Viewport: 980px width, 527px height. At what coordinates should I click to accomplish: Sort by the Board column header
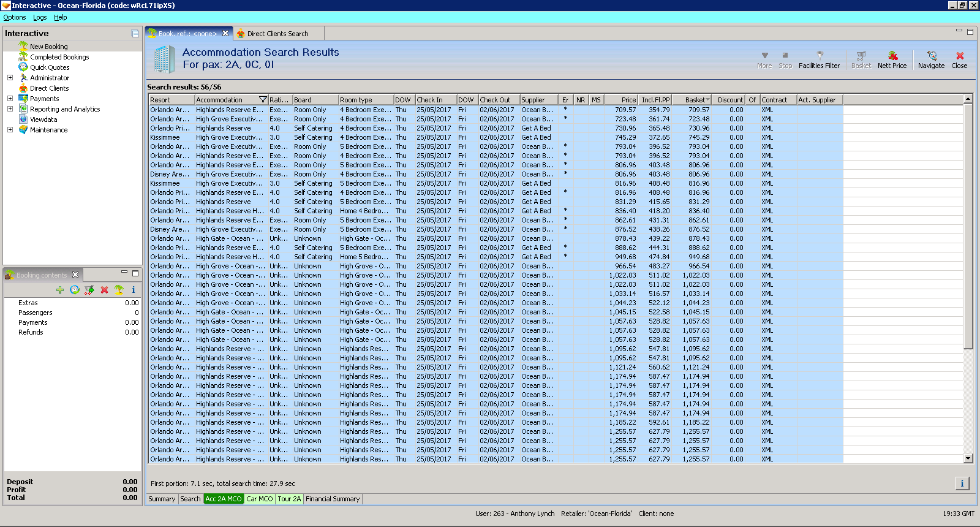315,100
